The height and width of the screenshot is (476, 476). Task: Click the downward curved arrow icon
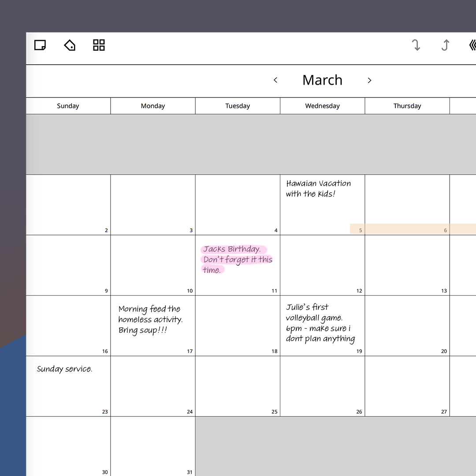point(416,45)
